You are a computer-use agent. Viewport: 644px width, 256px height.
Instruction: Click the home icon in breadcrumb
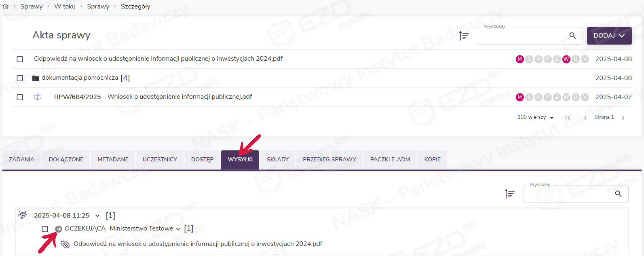pos(6,6)
